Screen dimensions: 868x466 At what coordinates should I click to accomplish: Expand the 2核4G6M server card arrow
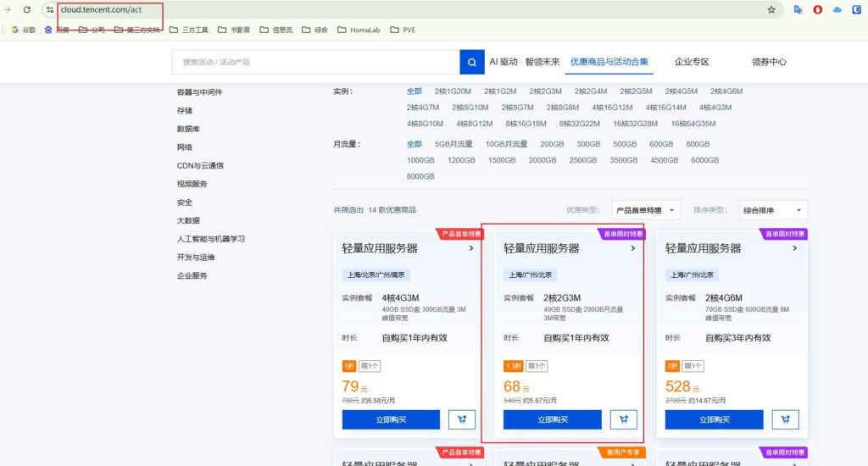pyautogui.click(x=794, y=248)
